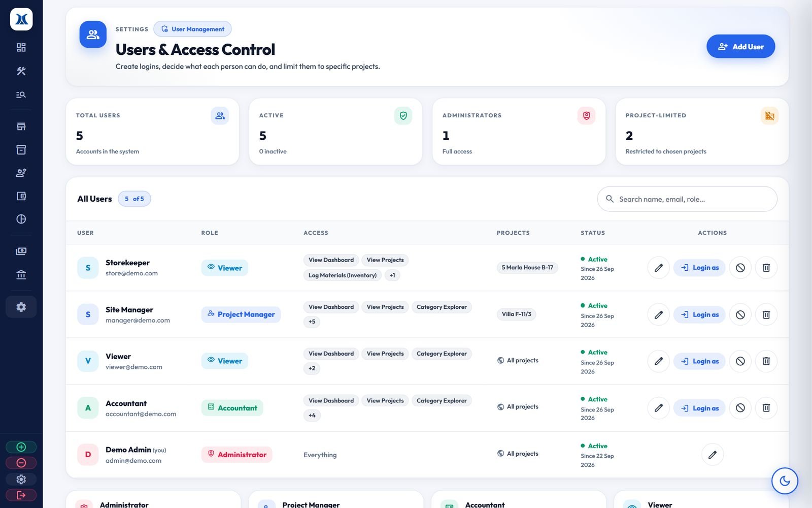Open the inventory box icon in sidebar

pyautogui.click(x=21, y=150)
